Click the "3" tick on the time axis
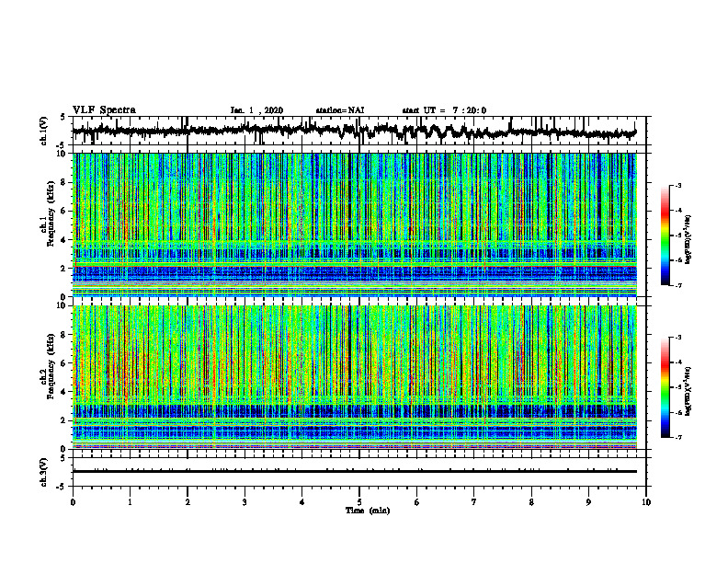Image resolution: width=728 pixels, height=563 pixels. (245, 502)
